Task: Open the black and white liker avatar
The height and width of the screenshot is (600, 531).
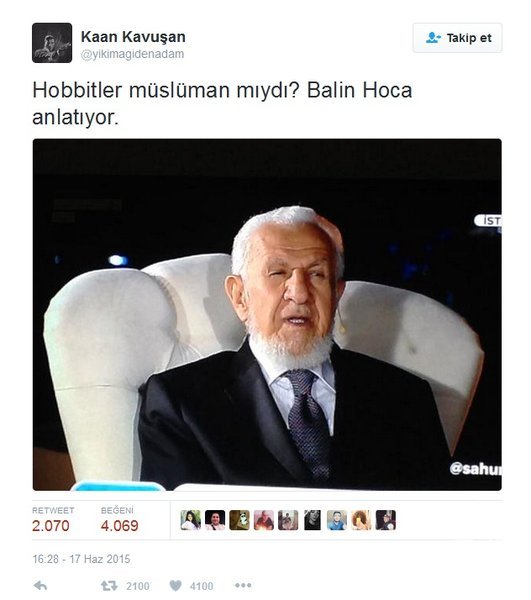Action: pyautogui.click(x=313, y=520)
